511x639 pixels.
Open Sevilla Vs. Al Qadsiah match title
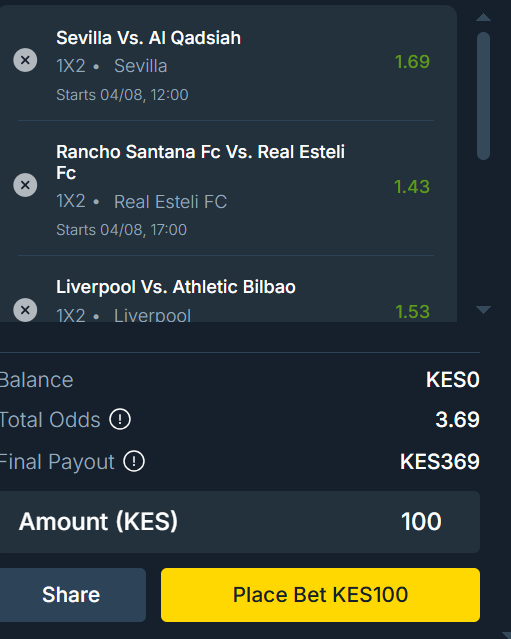point(148,38)
